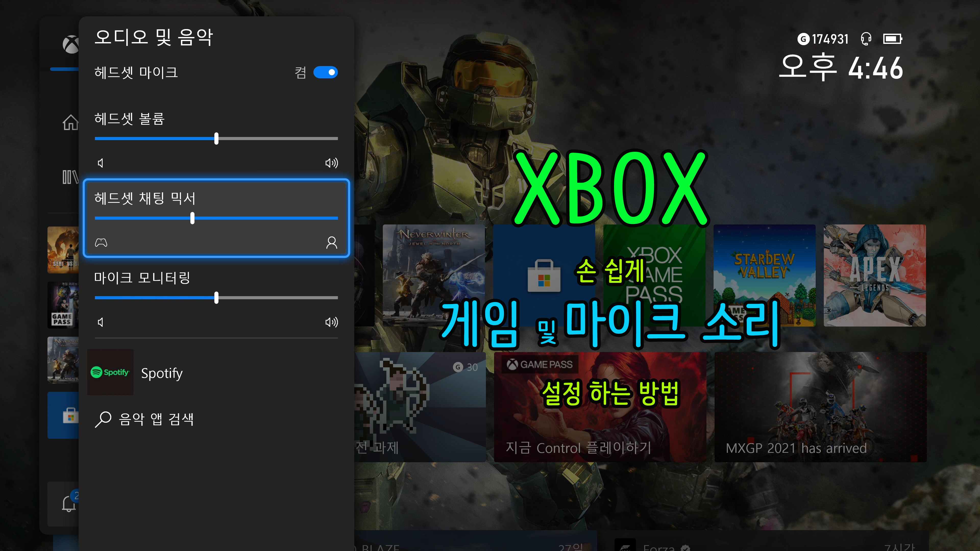Click the magnifier search icon
Viewport: 980px width, 551px height.
click(103, 419)
